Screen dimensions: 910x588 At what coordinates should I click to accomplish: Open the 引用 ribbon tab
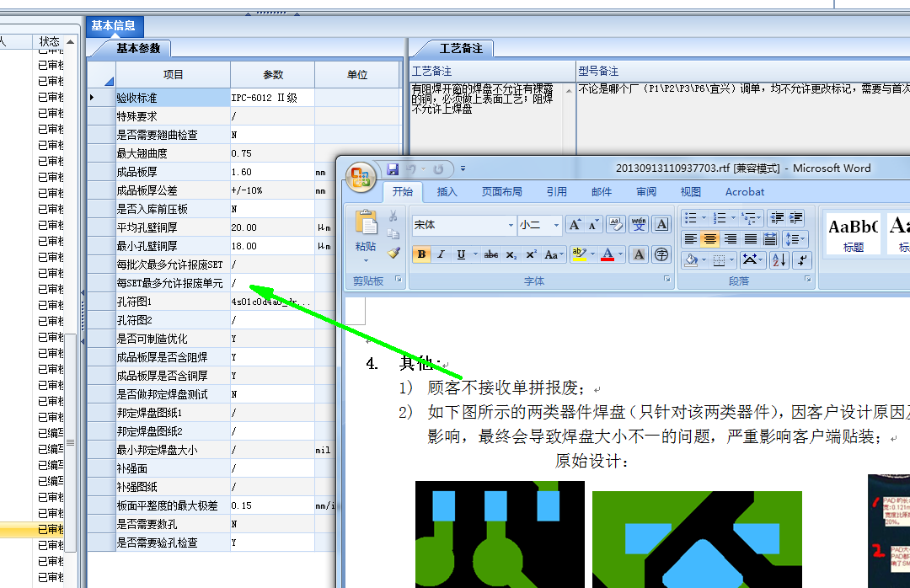(x=557, y=192)
